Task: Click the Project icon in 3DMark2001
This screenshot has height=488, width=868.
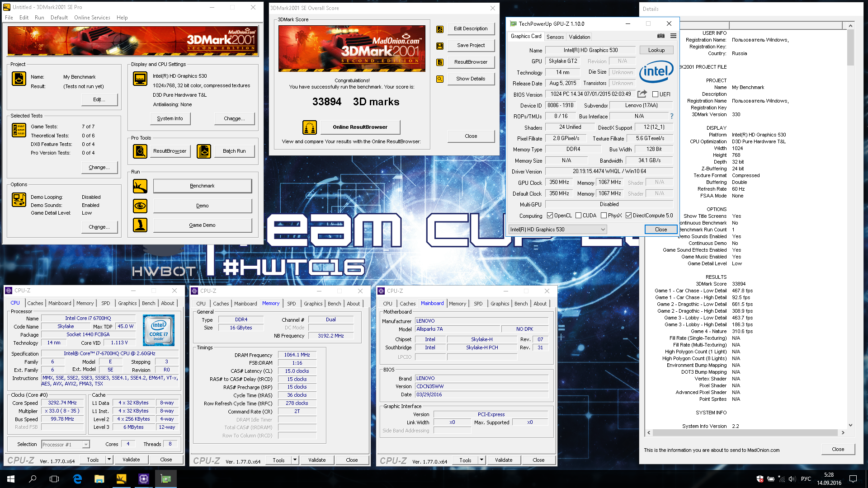Action: 19,79
